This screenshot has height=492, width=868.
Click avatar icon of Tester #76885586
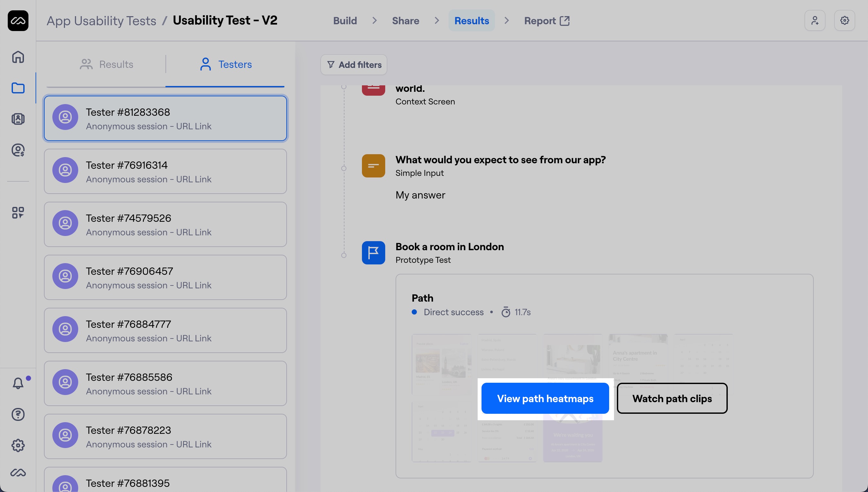tap(65, 382)
